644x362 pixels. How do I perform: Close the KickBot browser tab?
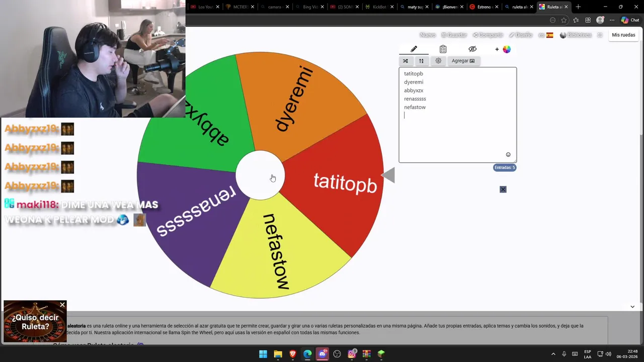(x=392, y=7)
